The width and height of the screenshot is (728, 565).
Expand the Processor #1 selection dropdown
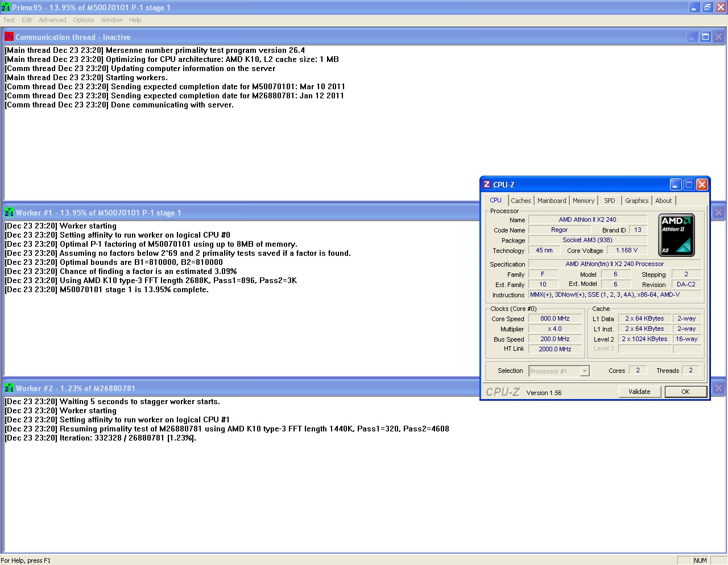tap(584, 371)
